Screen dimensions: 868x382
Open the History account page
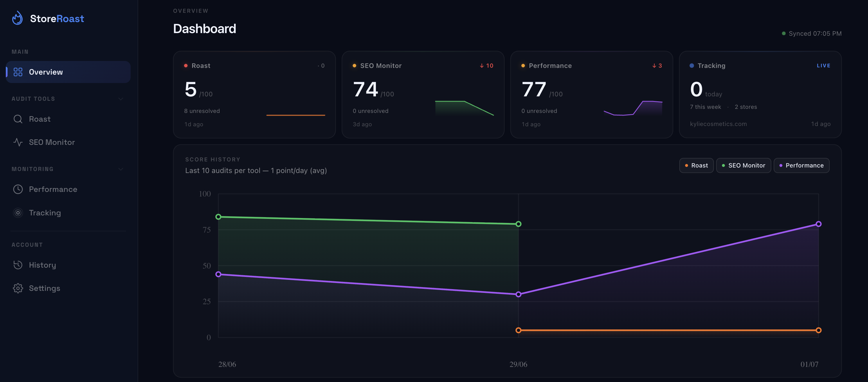tap(69, 265)
